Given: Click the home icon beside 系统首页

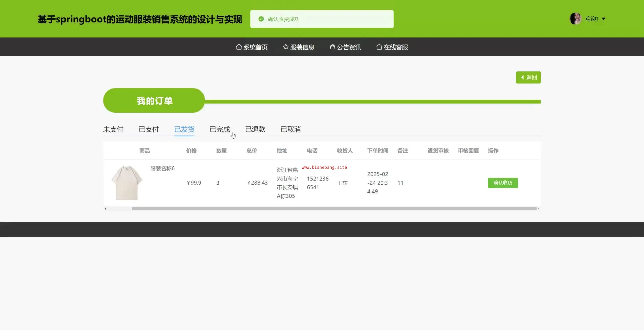Looking at the screenshot, I should point(239,47).
